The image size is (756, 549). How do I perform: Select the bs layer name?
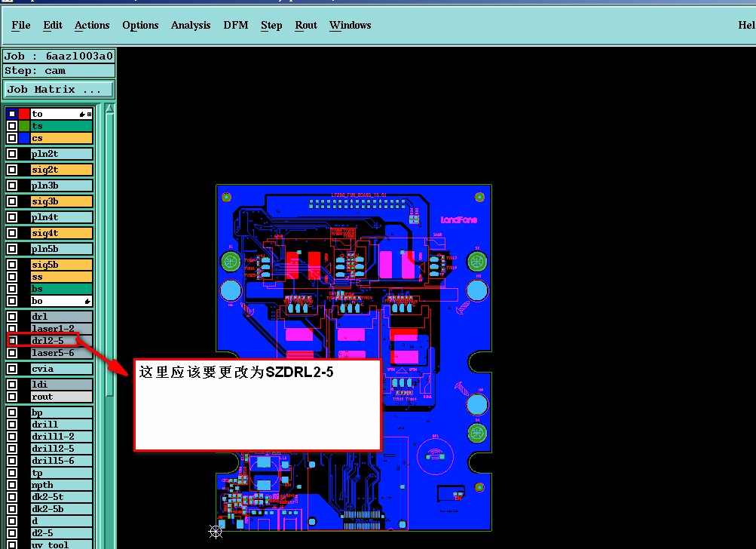pos(61,289)
